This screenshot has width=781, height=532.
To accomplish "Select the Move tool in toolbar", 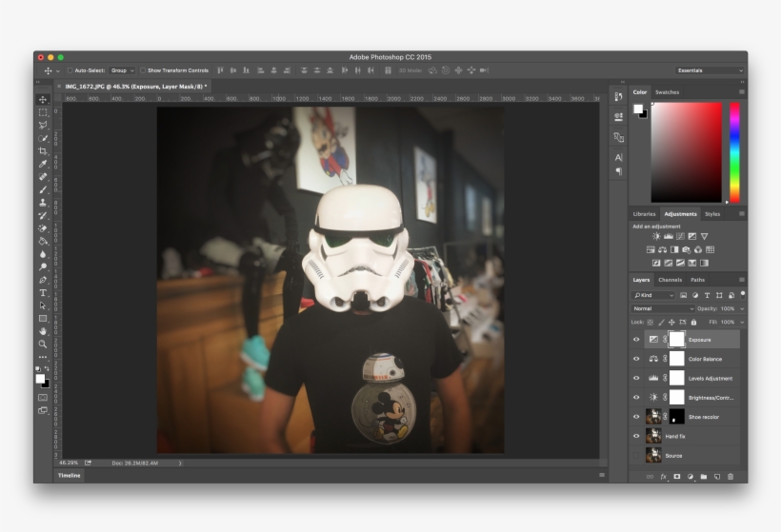I will tap(43, 100).
